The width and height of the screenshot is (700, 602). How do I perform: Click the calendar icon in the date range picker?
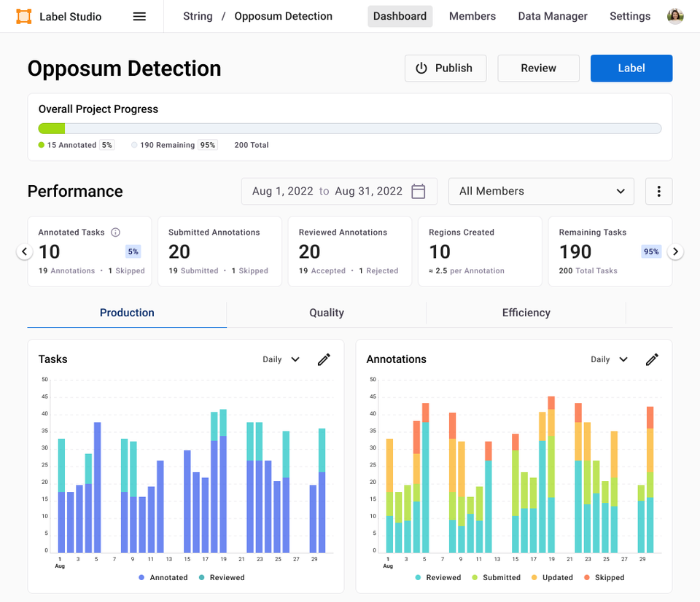(x=418, y=190)
